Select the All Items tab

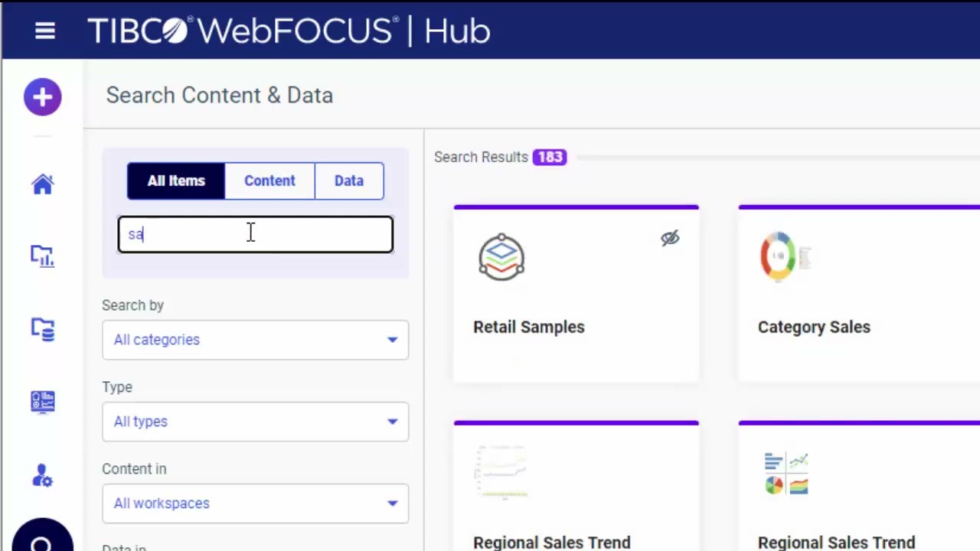click(176, 181)
